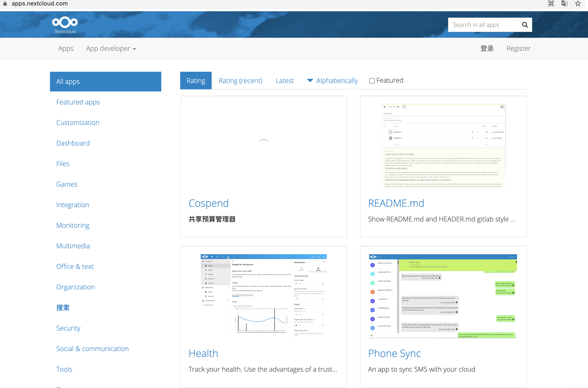
Task: Toggle Alphabetically sort order arrow
Action: coord(310,80)
